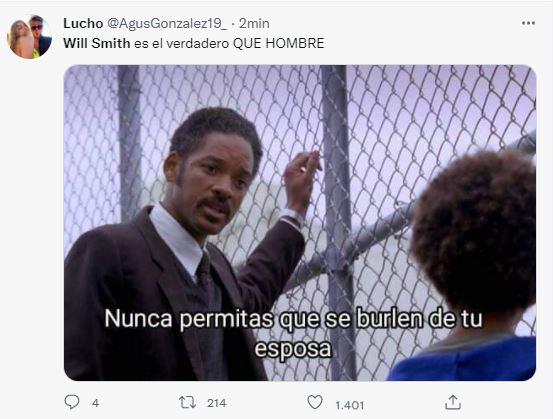The height and width of the screenshot is (419, 553).
Task: Open the share upload arrow icon
Action: click(453, 402)
